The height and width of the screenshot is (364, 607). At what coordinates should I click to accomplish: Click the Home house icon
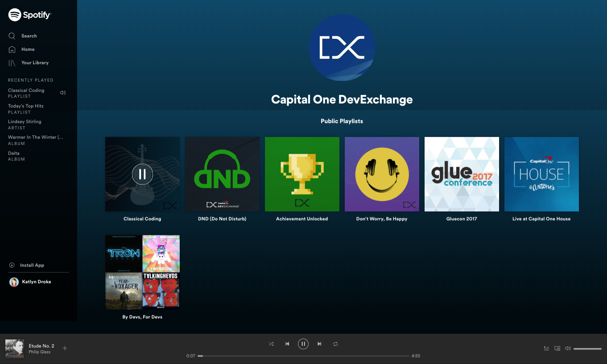tap(12, 49)
